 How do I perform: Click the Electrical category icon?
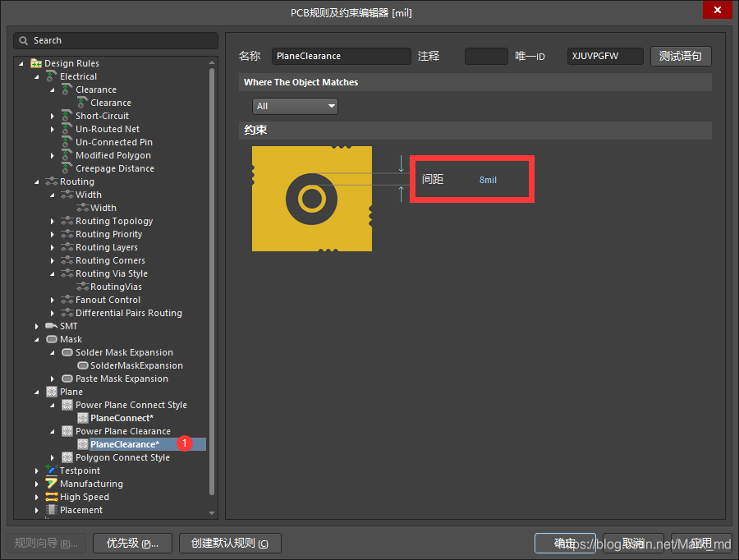coord(51,76)
